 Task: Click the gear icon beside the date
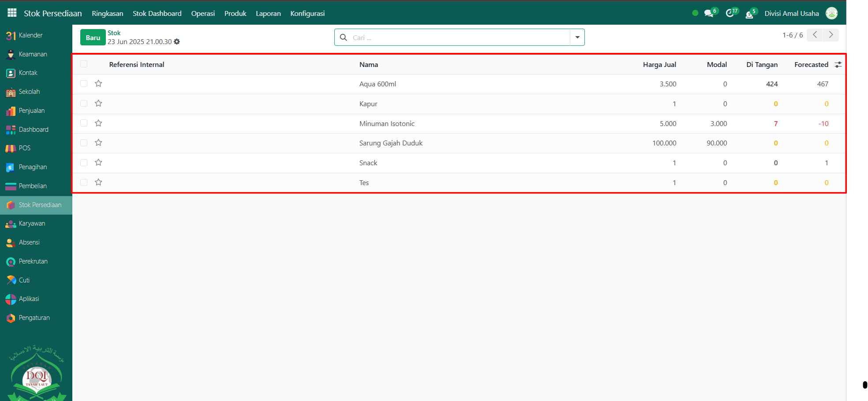tap(177, 42)
